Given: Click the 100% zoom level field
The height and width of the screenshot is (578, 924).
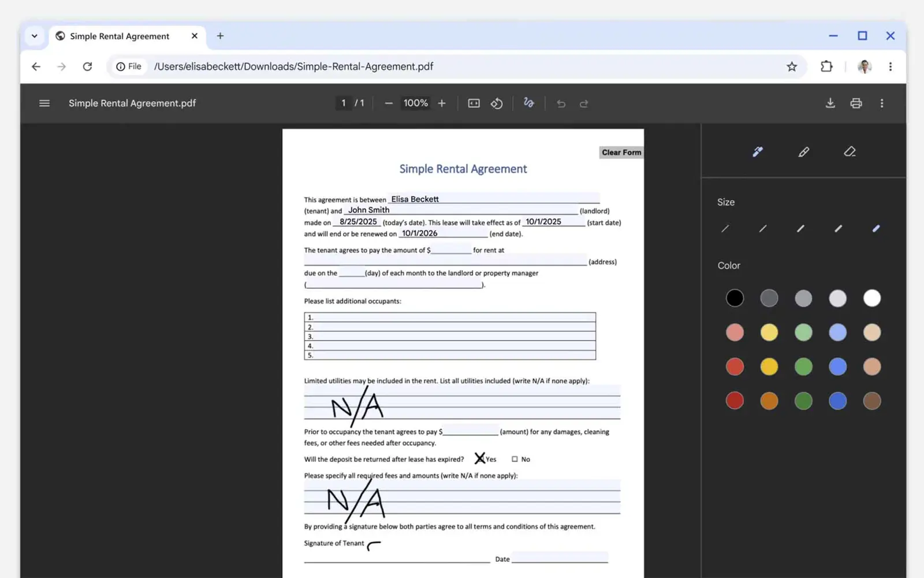Looking at the screenshot, I should (415, 103).
